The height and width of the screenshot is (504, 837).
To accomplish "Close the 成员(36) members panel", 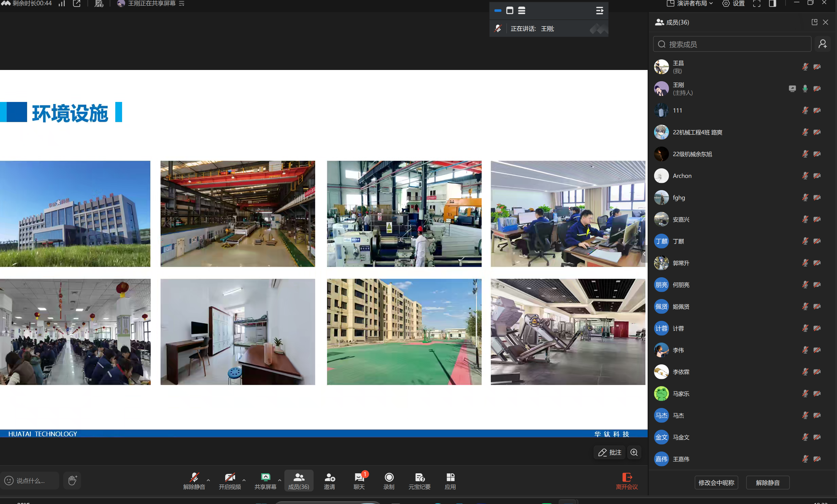I will coord(825,22).
